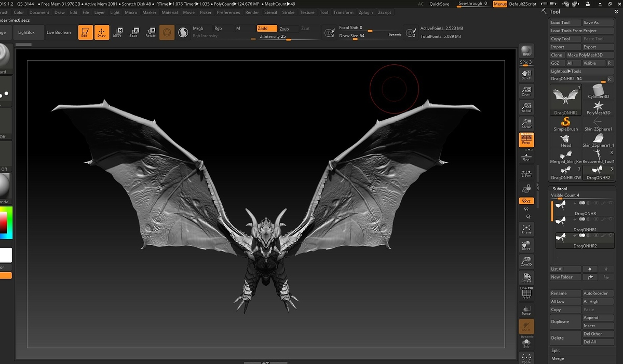This screenshot has width=623, height=364.
Task: Click the Actual size icon
Action: [526, 107]
